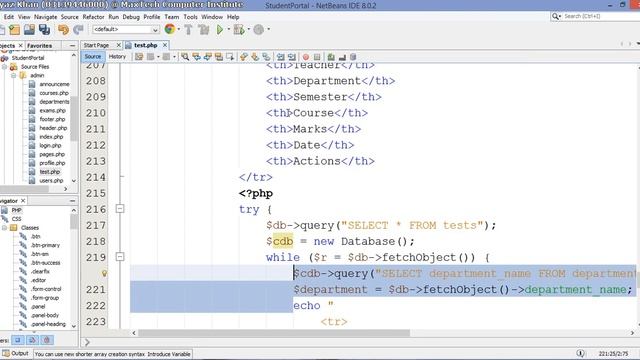This screenshot has width=640, height=360.
Task: Click the Uncomment editor toolbar icon
Action: click(342, 57)
